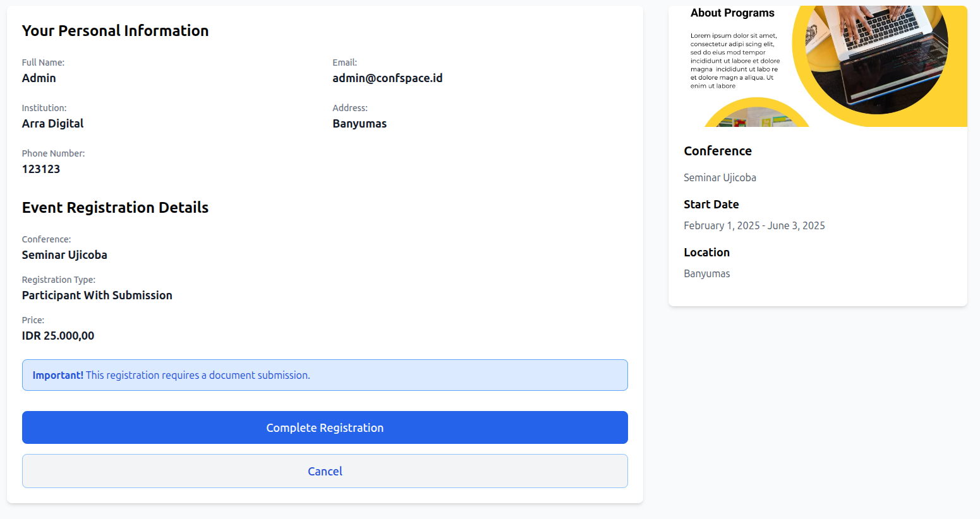Click the Cancel button
Viewport: 980px width, 519px height.
[325, 471]
